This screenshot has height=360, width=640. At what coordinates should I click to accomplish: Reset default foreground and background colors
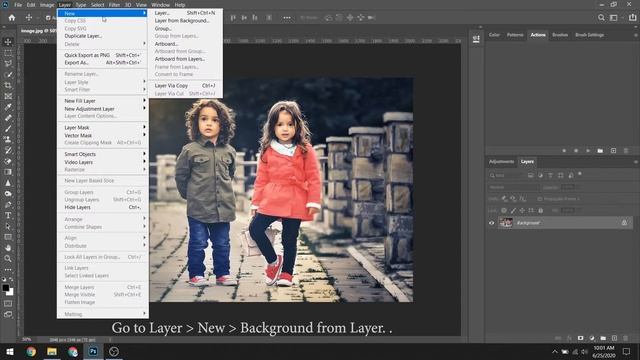(x=4, y=280)
